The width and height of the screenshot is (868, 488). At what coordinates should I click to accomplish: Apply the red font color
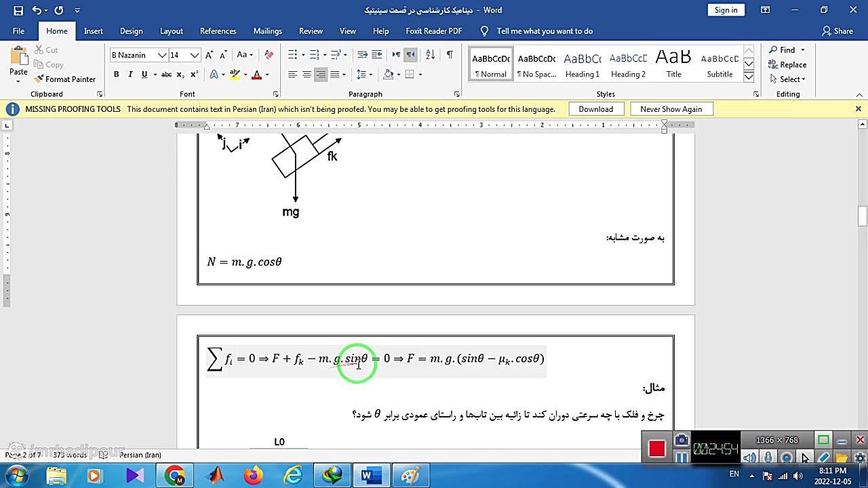click(256, 75)
